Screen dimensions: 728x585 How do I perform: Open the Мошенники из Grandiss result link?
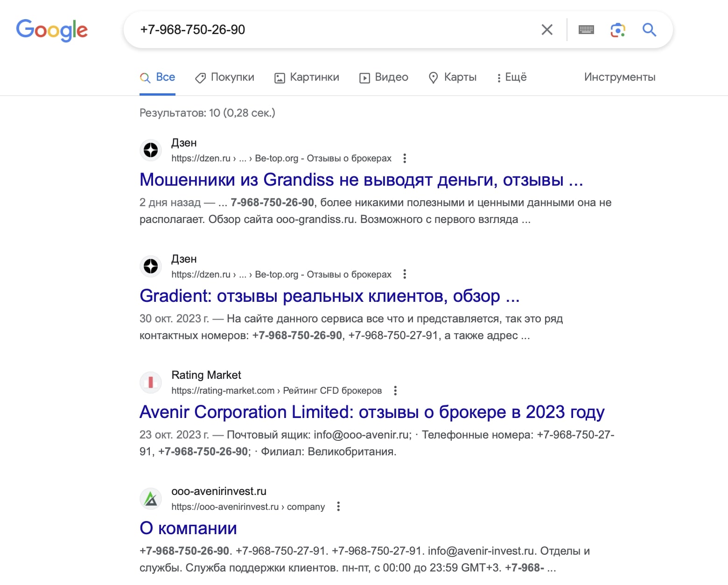click(x=361, y=180)
